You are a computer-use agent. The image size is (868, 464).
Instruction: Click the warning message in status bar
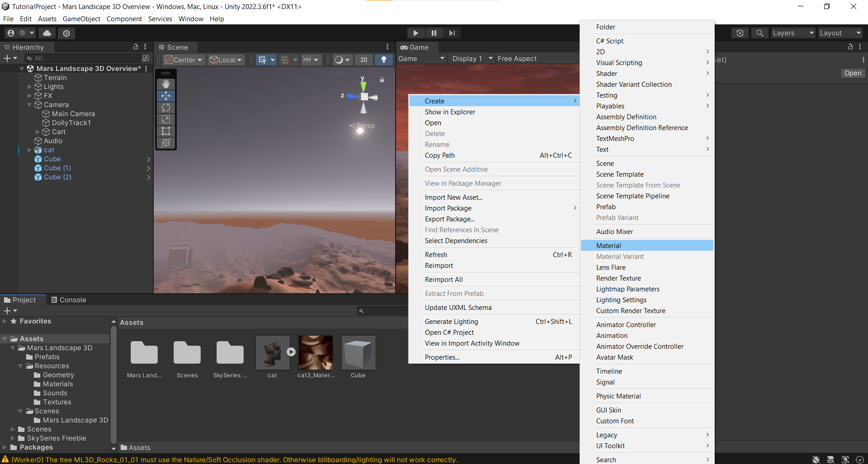click(x=234, y=459)
